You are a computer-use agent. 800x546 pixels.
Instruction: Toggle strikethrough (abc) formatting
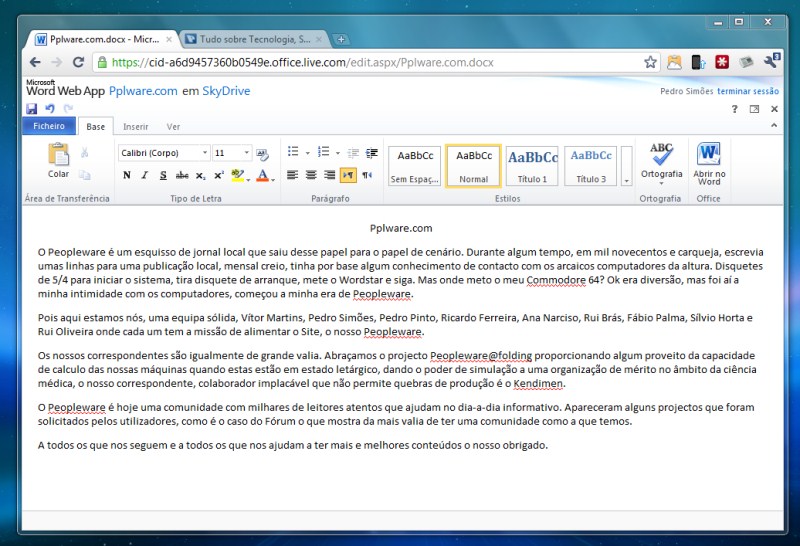[182, 176]
